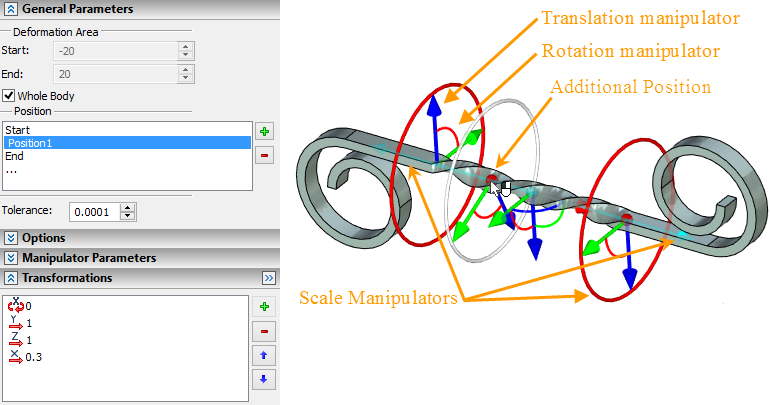This screenshot has width=770, height=405.
Task: Expand the Options section
Action: click(11, 238)
